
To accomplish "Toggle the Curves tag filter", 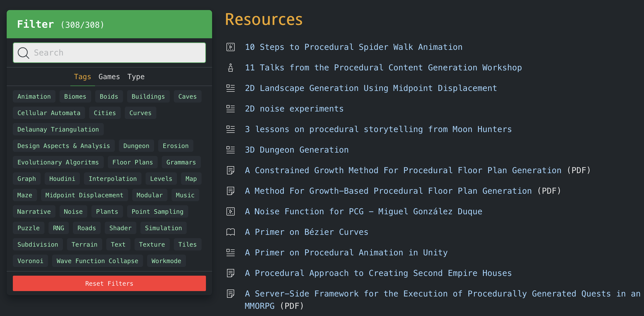I will [140, 113].
